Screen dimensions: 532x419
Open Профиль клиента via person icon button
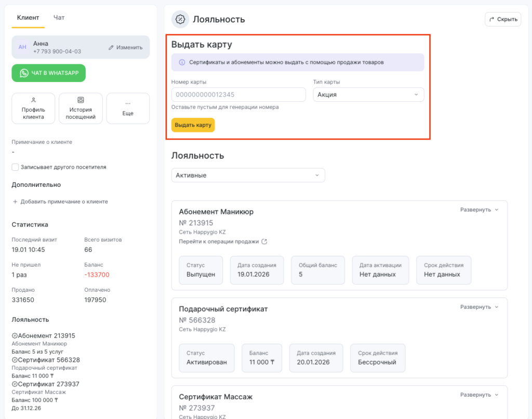tap(33, 109)
